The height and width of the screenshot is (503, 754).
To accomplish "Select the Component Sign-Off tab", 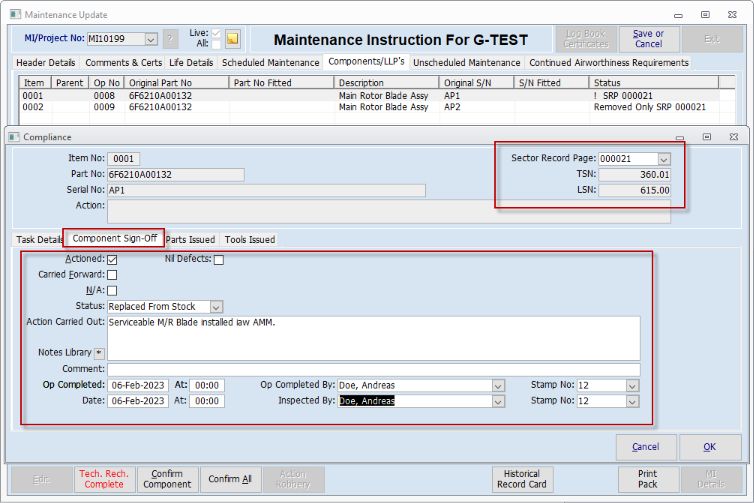I will tap(114, 238).
